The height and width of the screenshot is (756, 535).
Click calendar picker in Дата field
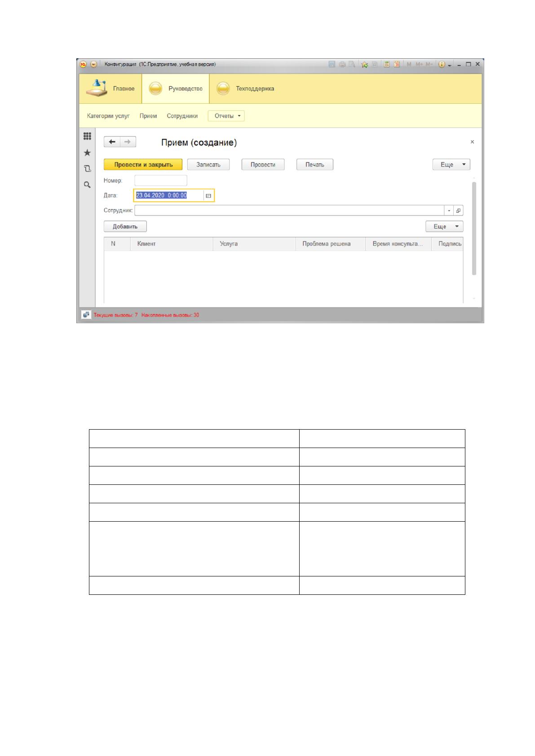[208, 196]
